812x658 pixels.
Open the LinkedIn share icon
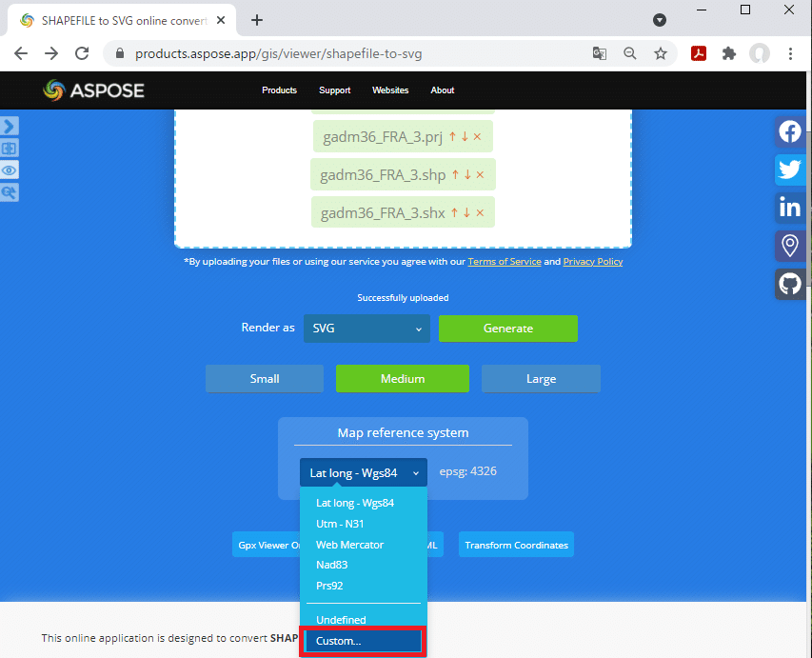pyautogui.click(x=790, y=208)
